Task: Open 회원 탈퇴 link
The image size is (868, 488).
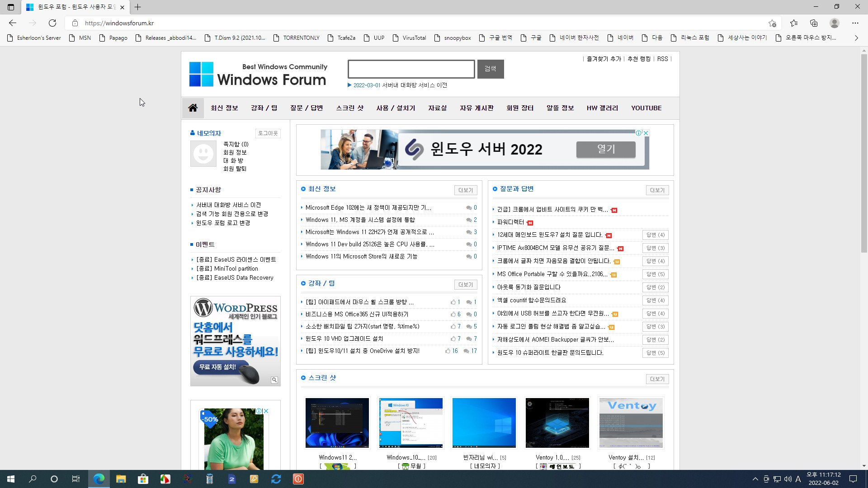Action: click(x=235, y=169)
